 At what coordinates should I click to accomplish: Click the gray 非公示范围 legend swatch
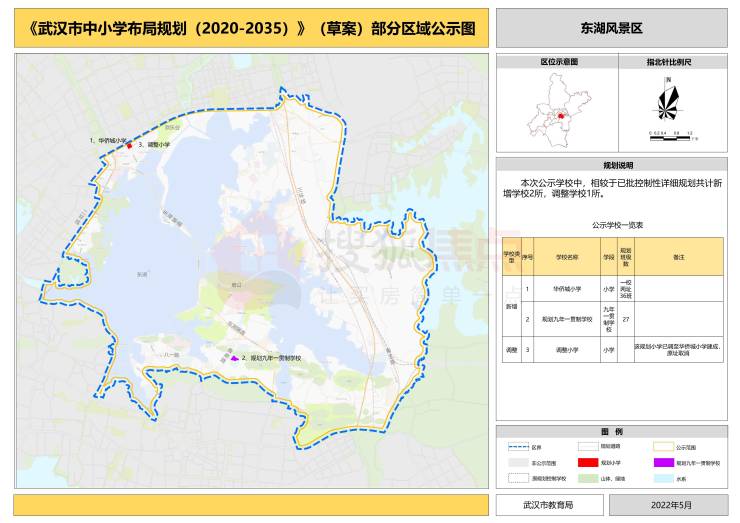tap(518, 463)
